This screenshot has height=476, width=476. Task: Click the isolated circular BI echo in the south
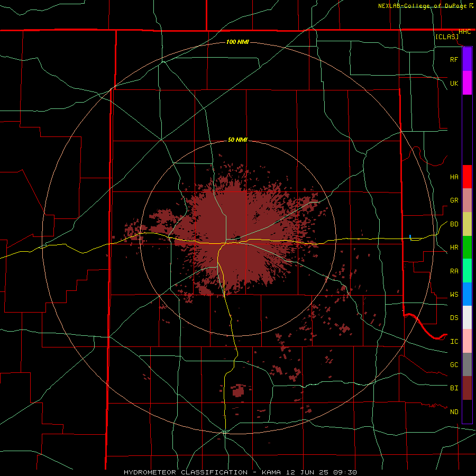(239, 391)
